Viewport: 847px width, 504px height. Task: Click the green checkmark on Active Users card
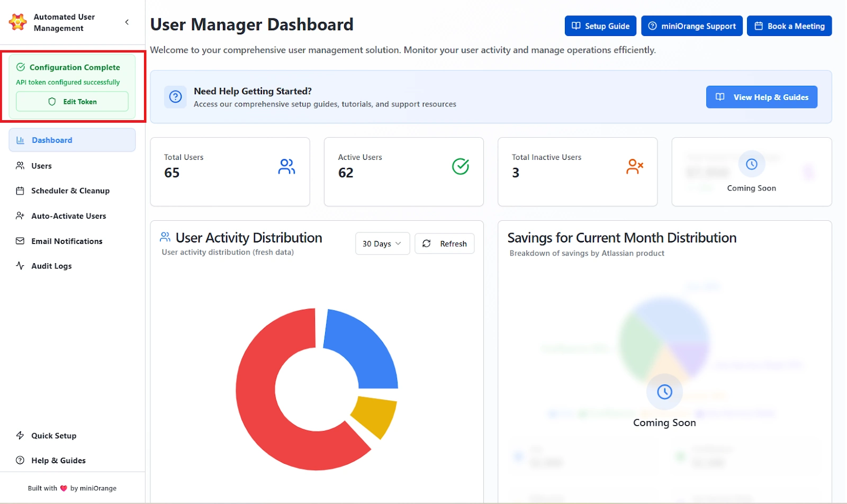[461, 166]
